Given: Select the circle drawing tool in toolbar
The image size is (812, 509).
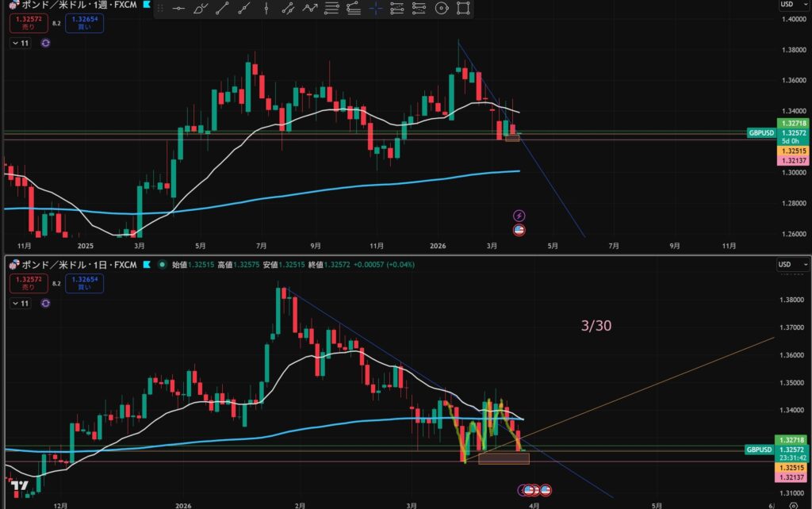Looking at the screenshot, I should pyautogui.click(x=441, y=9).
